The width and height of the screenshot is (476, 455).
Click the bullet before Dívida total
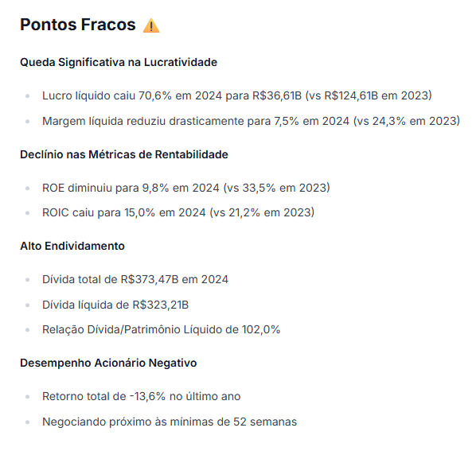[28, 280]
